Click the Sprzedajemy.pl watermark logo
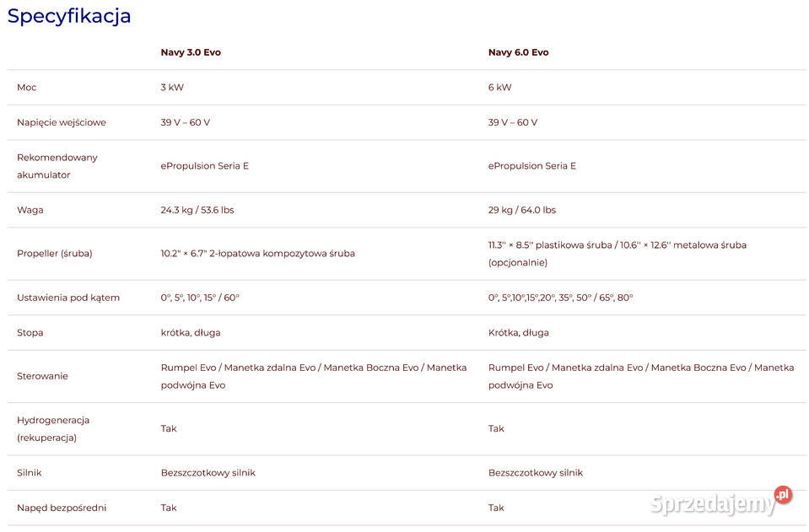This screenshot has height=532, width=809. tap(720, 501)
